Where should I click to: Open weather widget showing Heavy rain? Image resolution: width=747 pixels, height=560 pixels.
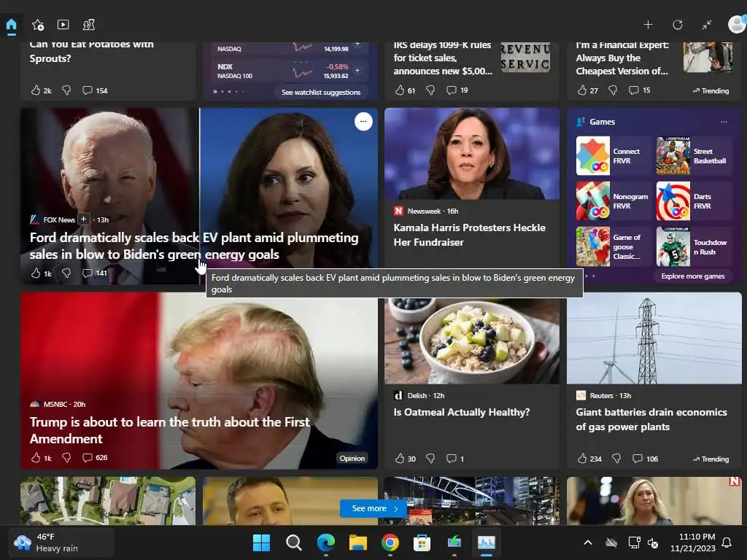coord(61,542)
